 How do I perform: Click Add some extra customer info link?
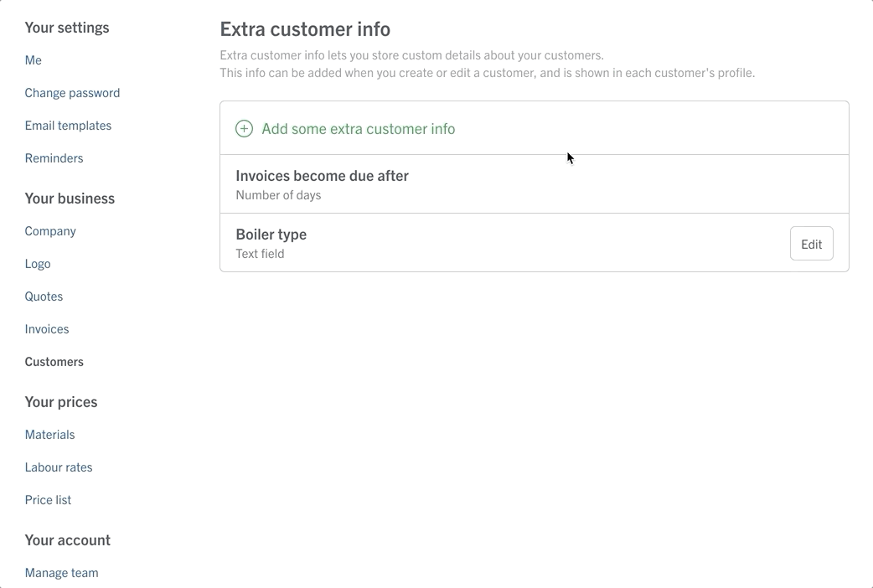(x=359, y=129)
